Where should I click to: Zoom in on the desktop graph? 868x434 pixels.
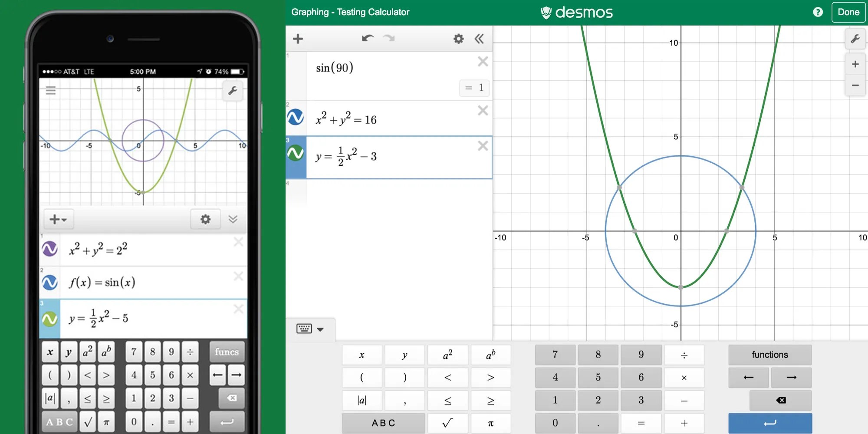[855, 64]
